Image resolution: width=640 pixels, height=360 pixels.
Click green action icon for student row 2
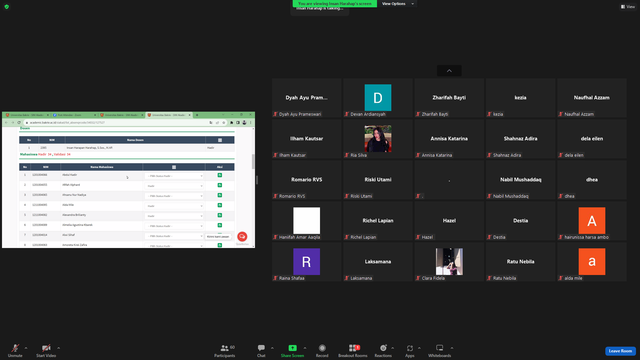click(220, 185)
